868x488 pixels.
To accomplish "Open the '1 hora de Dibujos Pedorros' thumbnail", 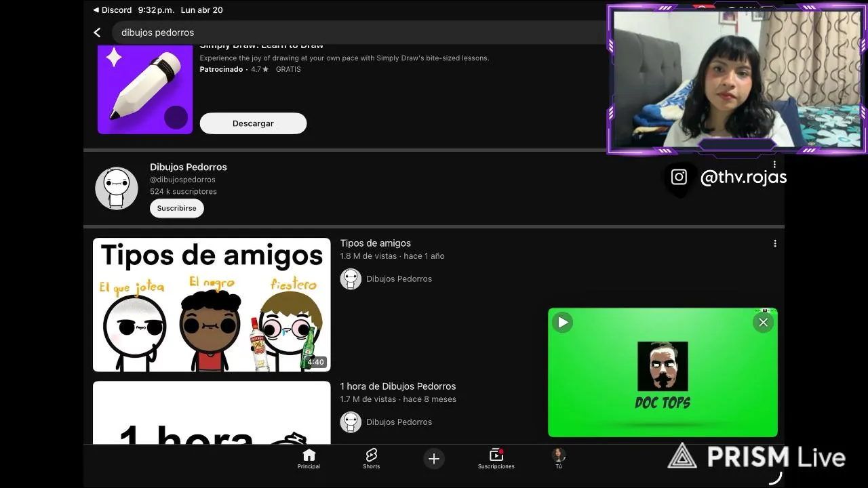I will [212, 412].
